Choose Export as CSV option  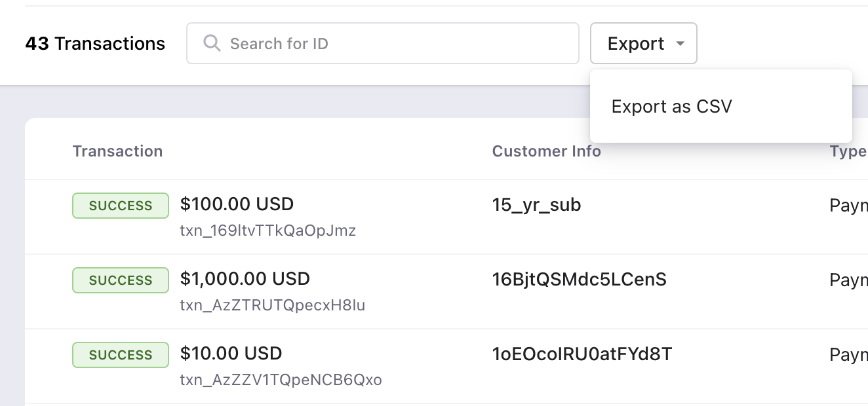[x=671, y=106]
